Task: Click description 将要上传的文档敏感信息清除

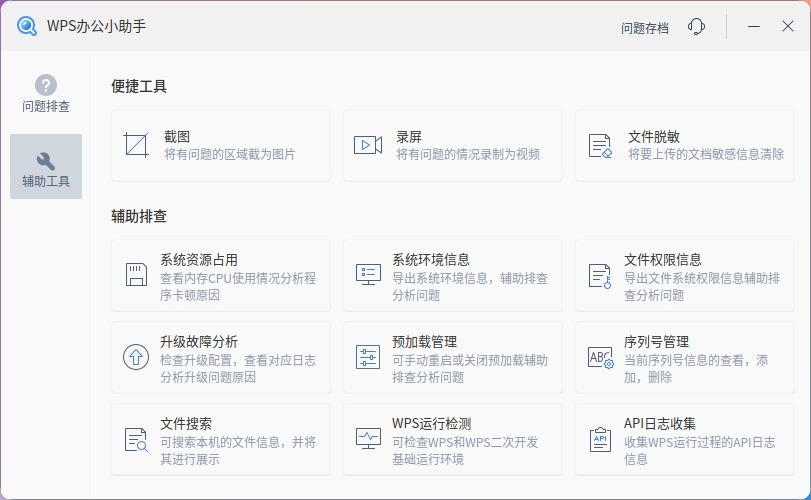Action: (x=706, y=154)
